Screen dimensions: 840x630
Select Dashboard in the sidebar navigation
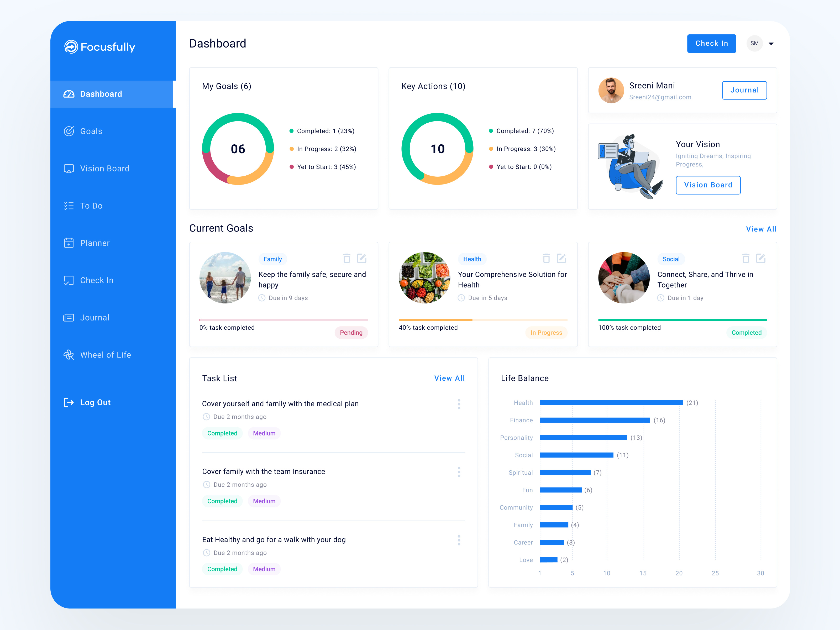(x=101, y=94)
